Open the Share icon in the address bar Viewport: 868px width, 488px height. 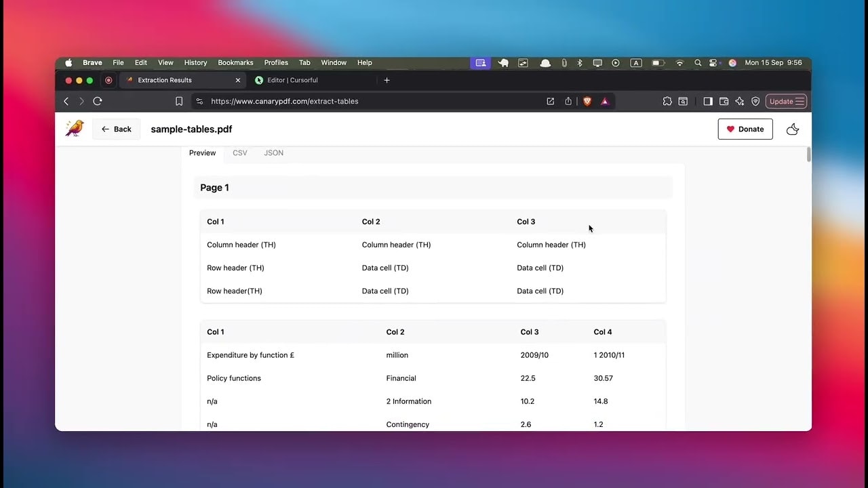[568, 101]
